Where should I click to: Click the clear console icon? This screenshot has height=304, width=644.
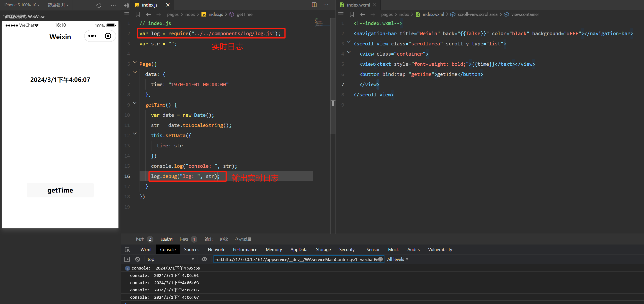(x=137, y=259)
